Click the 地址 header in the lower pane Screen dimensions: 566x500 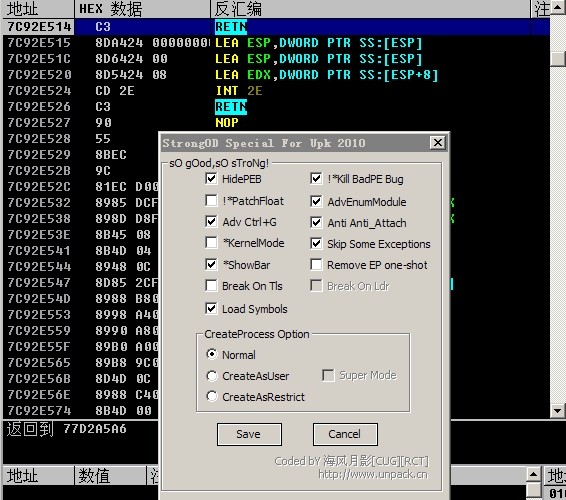click(x=38, y=475)
